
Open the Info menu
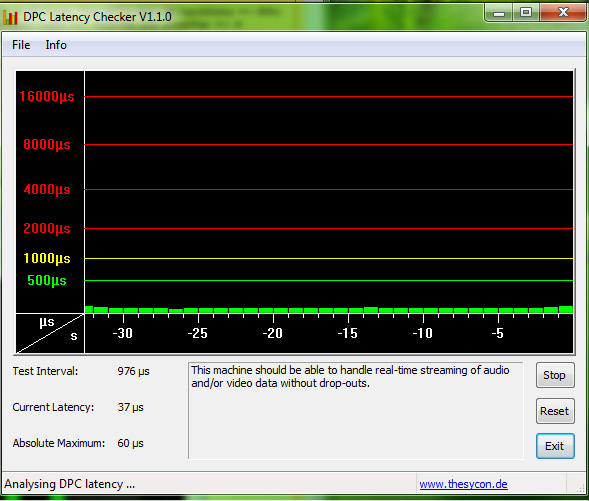56,45
